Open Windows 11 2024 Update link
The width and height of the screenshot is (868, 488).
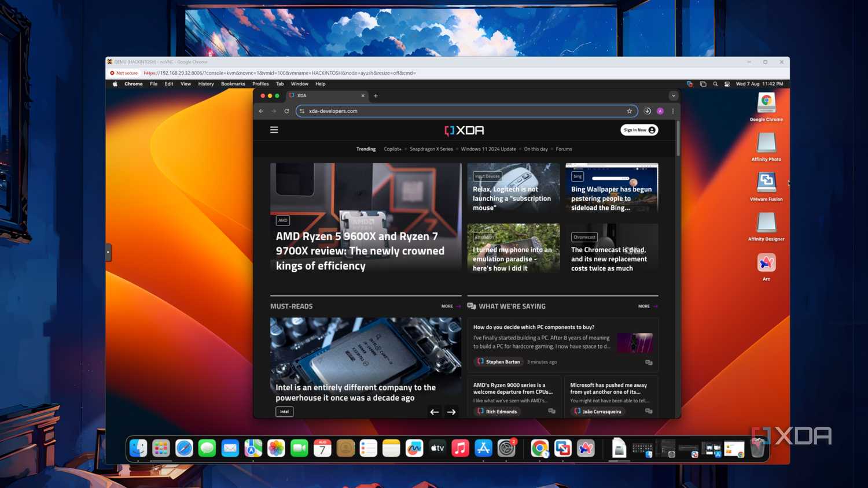pyautogui.click(x=488, y=149)
